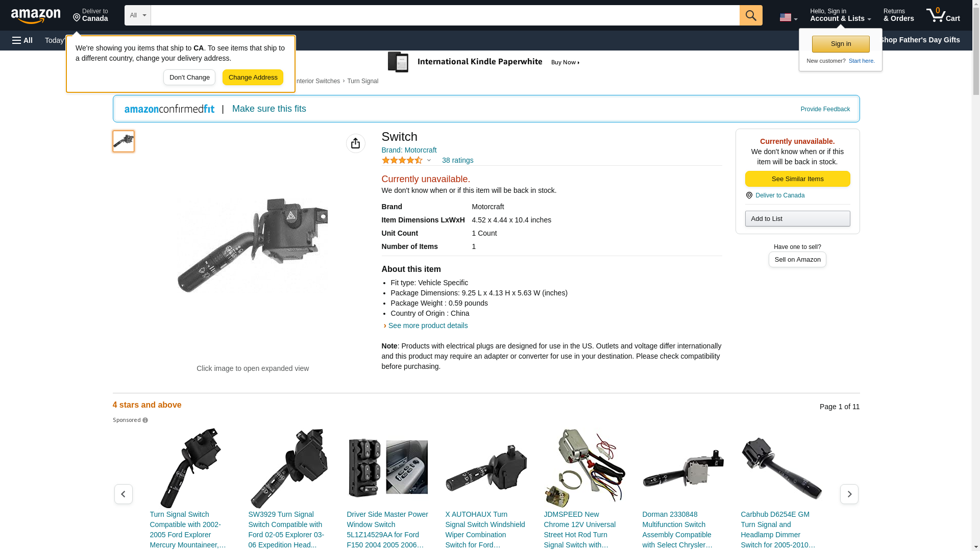The image size is (980, 551).
Task: Open Returns & Orders menu item
Action: pos(898,15)
